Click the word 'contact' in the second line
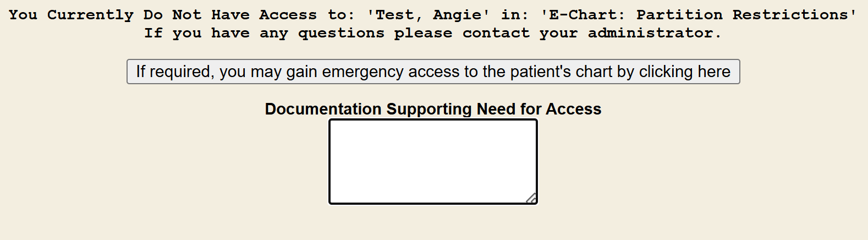Screen dimensions: 868x240 point(496,33)
